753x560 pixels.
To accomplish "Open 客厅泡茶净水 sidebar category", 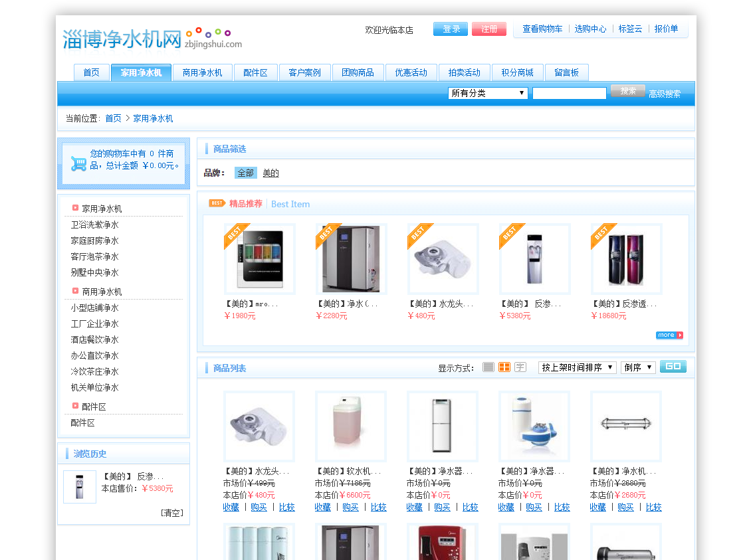I will pyautogui.click(x=94, y=256).
